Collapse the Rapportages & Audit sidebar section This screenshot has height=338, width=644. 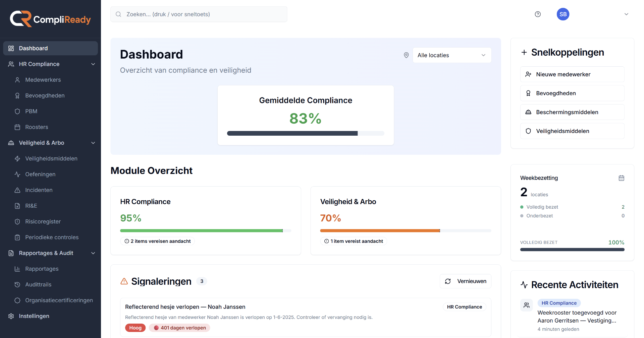93,253
